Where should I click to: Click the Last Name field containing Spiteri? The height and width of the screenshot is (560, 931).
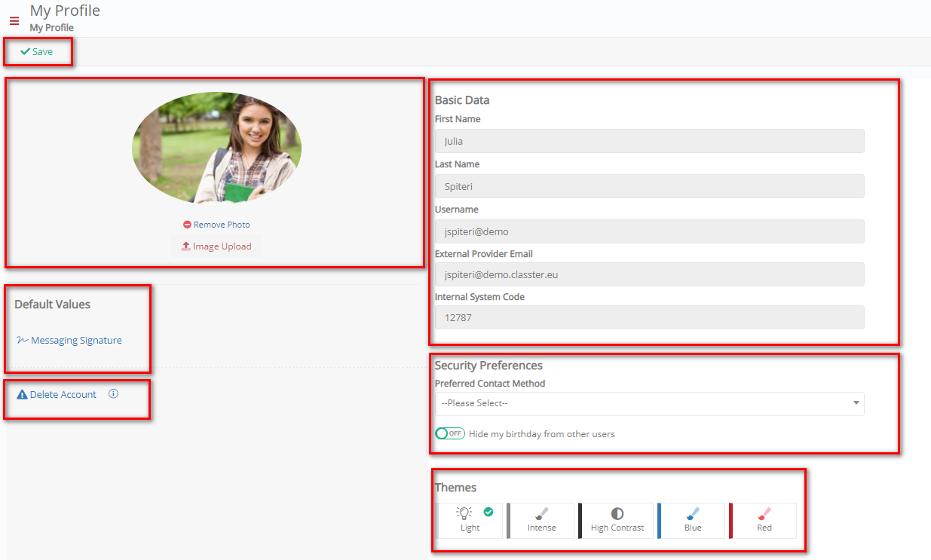pos(650,186)
